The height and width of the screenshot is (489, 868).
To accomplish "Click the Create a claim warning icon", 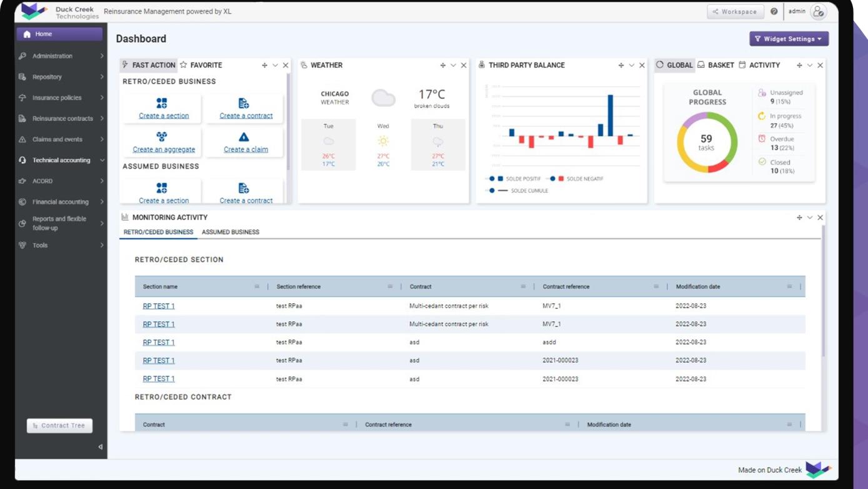I will [x=244, y=137].
